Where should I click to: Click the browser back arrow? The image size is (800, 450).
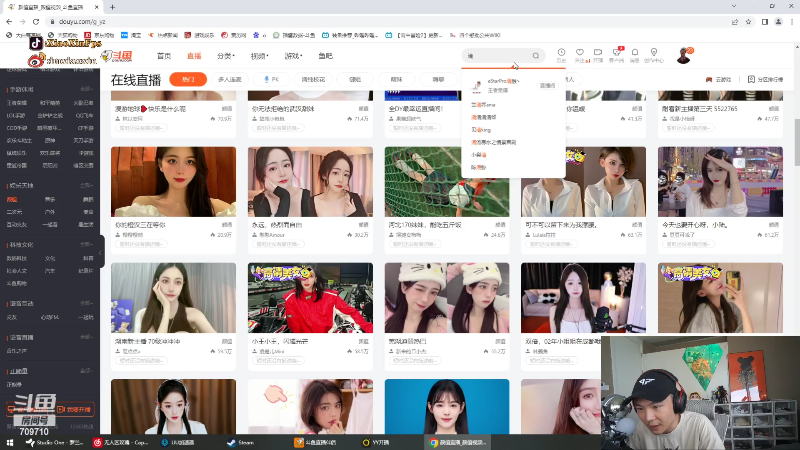pos(9,21)
